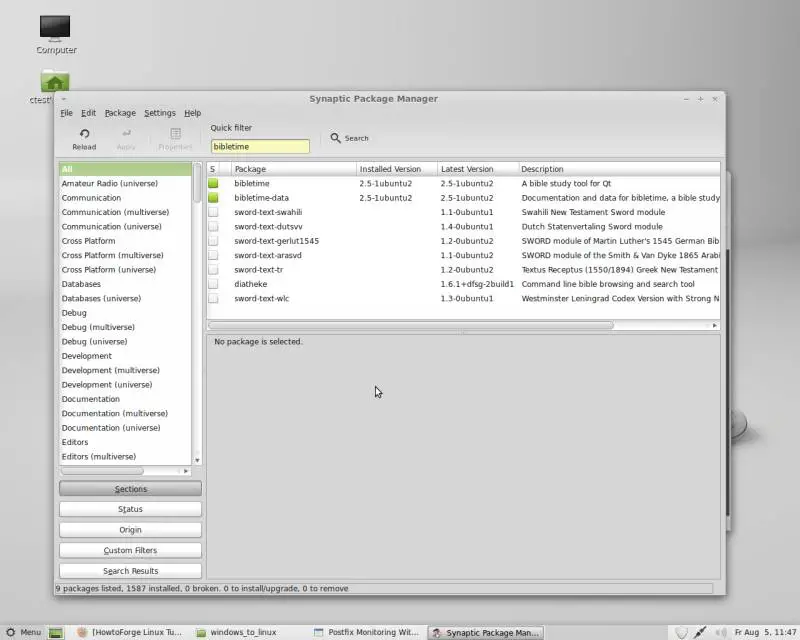Select the Editors (multiverse) section
800x640 pixels.
(125, 457)
